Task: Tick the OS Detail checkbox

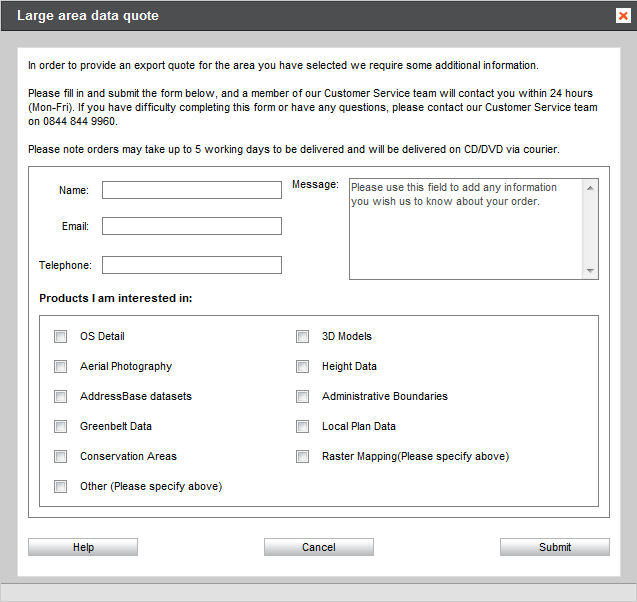Action: [x=61, y=336]
